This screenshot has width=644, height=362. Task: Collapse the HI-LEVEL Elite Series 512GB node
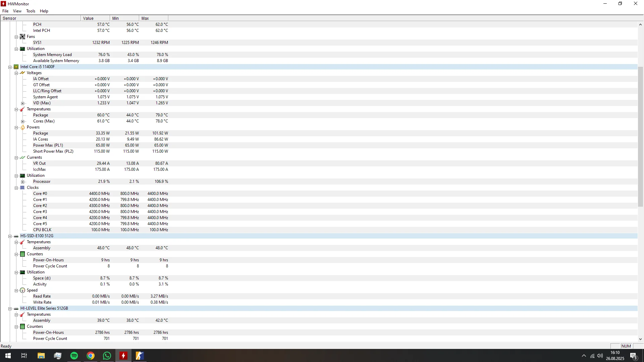10,309
